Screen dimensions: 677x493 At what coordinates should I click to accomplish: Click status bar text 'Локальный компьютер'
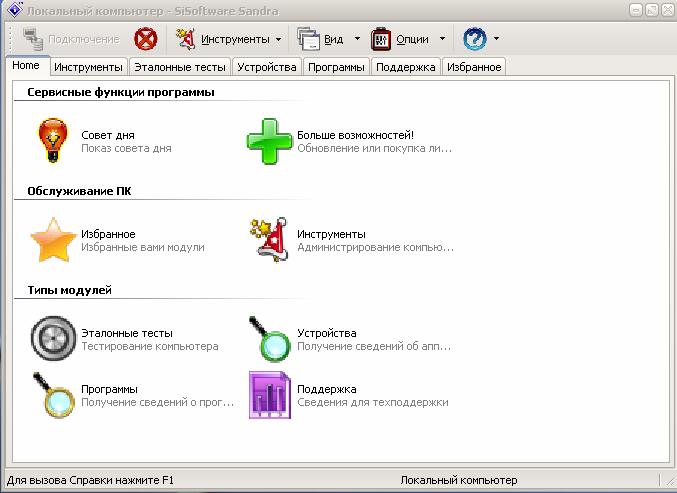[459, 480]
